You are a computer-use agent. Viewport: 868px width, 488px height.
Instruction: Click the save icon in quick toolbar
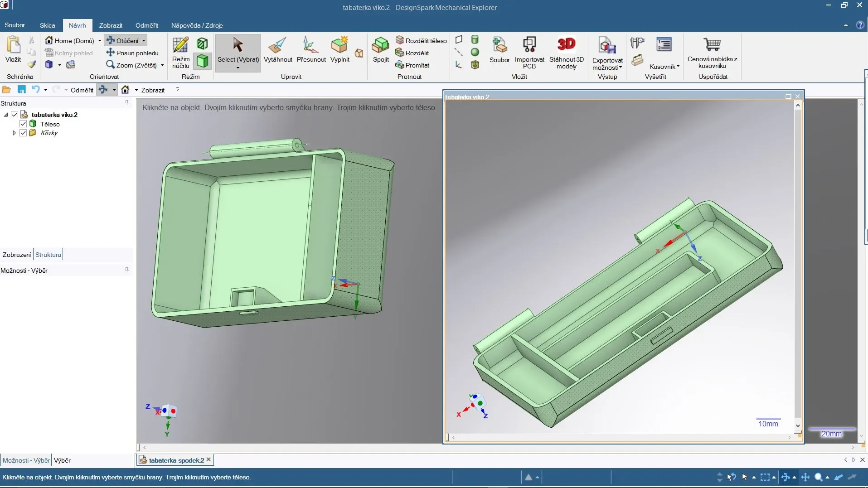pyautogui.click(x=21, y=90)
